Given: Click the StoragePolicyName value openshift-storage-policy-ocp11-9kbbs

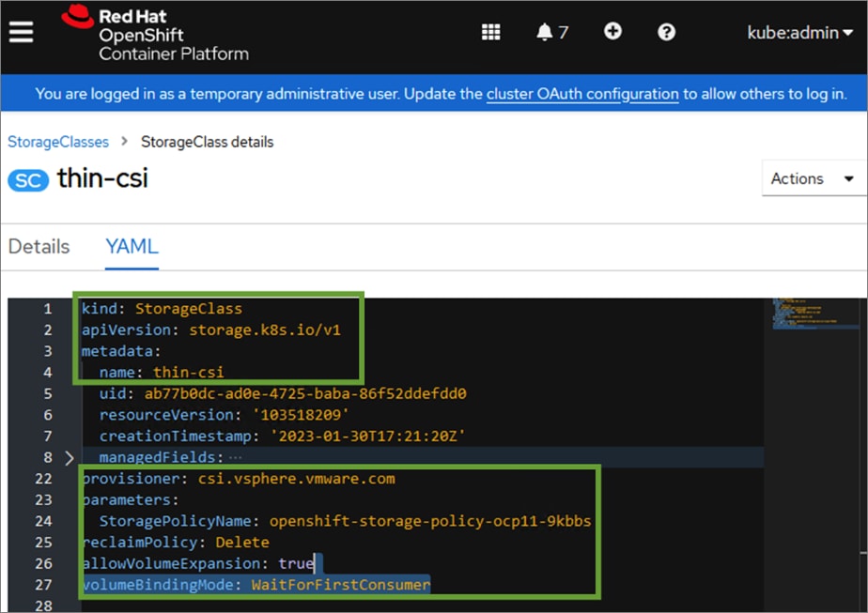Looking at the screenshot, I should coord(430,522).
